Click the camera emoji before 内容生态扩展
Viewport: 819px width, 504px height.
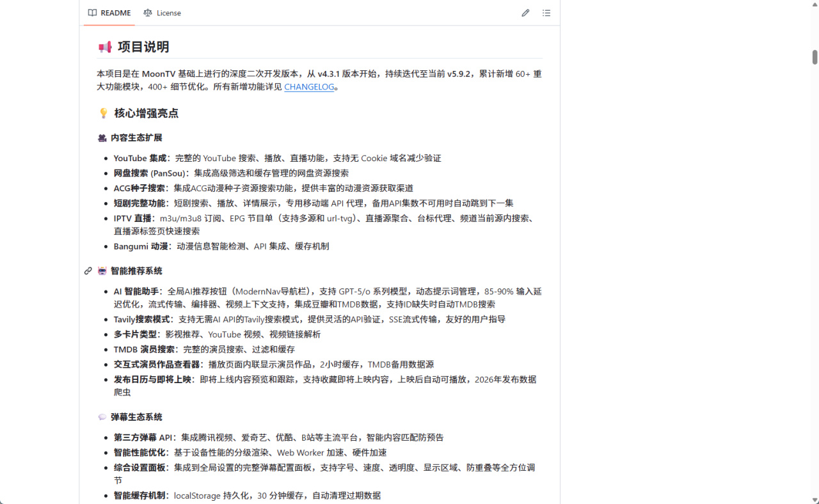tap(102, 138)
